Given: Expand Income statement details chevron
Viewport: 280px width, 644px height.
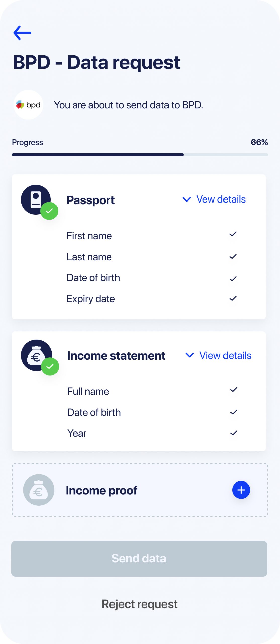Looking at the screenshot, I should (190, 355).
